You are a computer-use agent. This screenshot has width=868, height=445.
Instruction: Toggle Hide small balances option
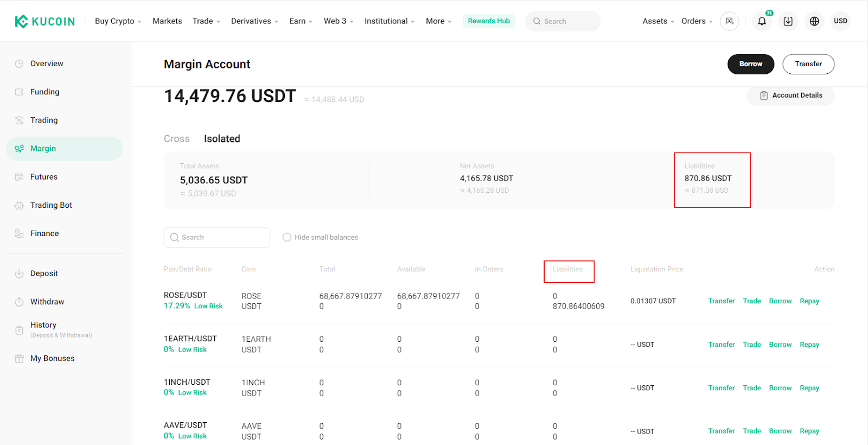point(287,237)
